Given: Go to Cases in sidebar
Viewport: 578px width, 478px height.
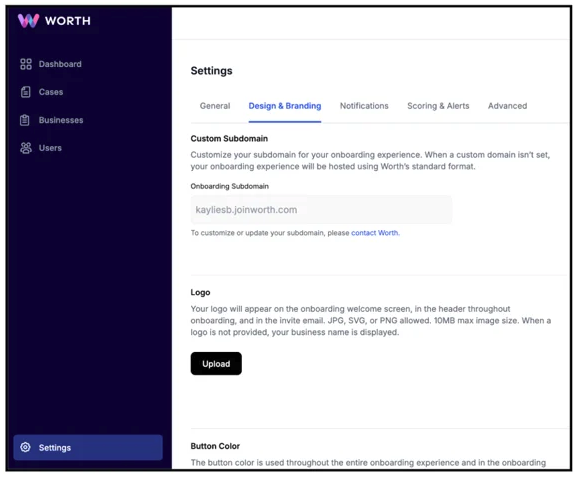Looking at the screenshot, I should pos(51,92).
